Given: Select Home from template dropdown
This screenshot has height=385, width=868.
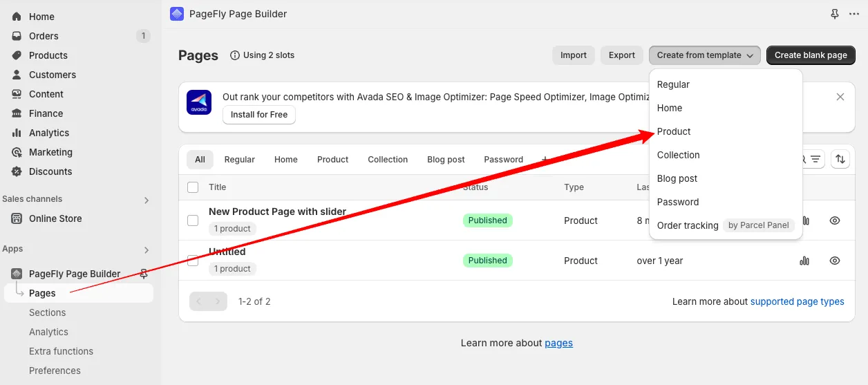Looking at the screenshot, I should click(x=726, y=108).
